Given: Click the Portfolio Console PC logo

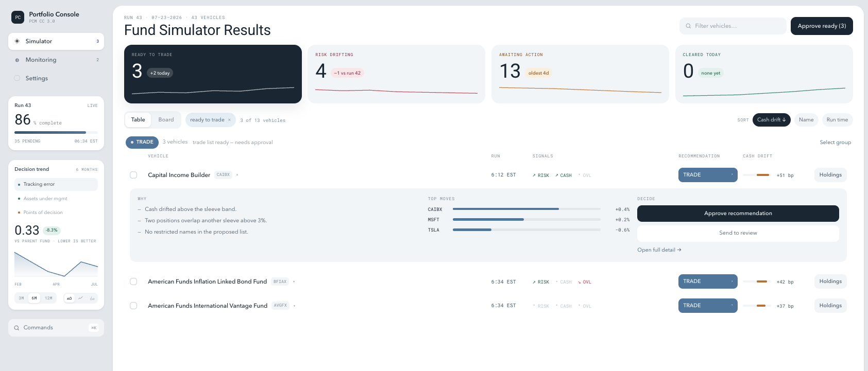Looking at the screenshot, I should 18,17.
